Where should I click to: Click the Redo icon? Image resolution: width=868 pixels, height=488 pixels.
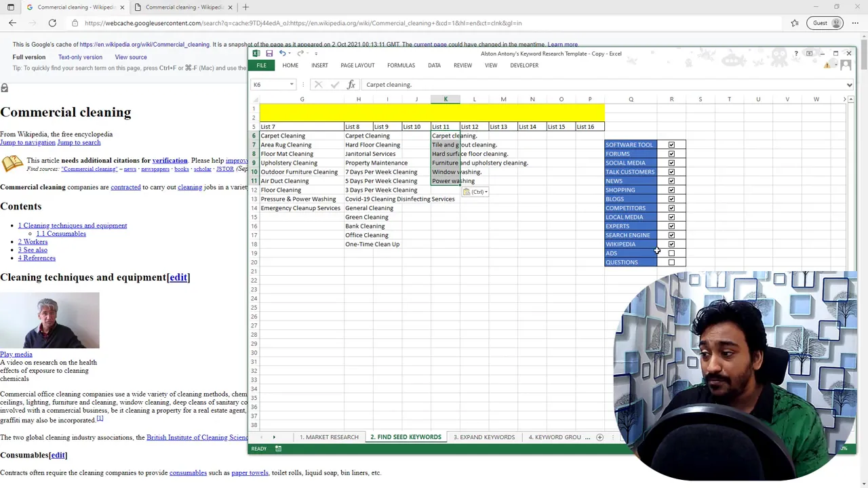coord(300,53)
